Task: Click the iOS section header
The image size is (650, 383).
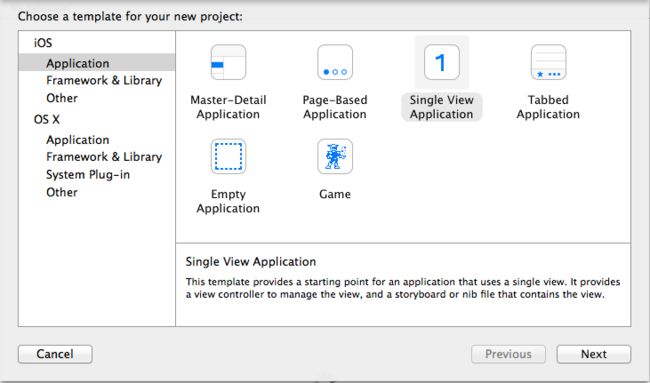Action: tap(43, 43)
